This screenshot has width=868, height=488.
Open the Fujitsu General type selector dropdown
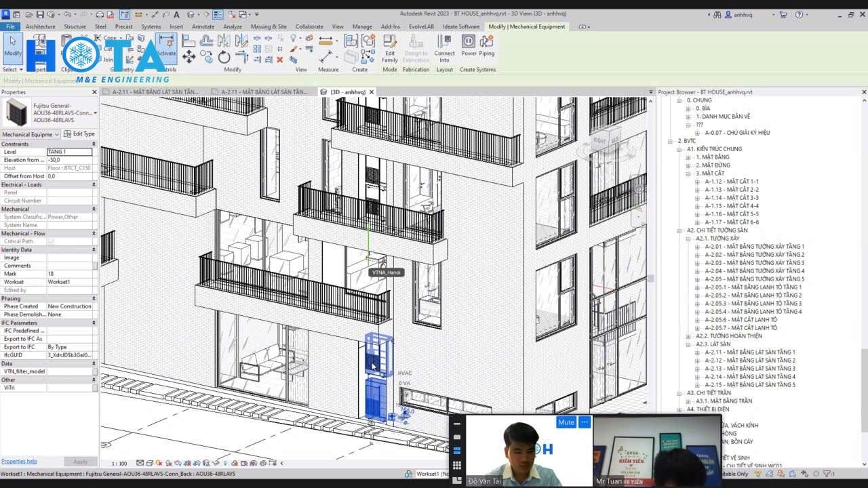[x=95, y=113]
